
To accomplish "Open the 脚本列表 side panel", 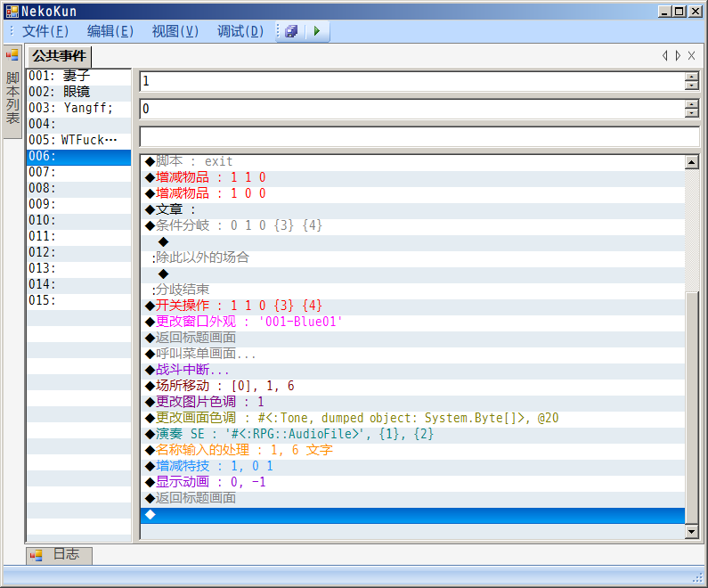I will (12, 91).
